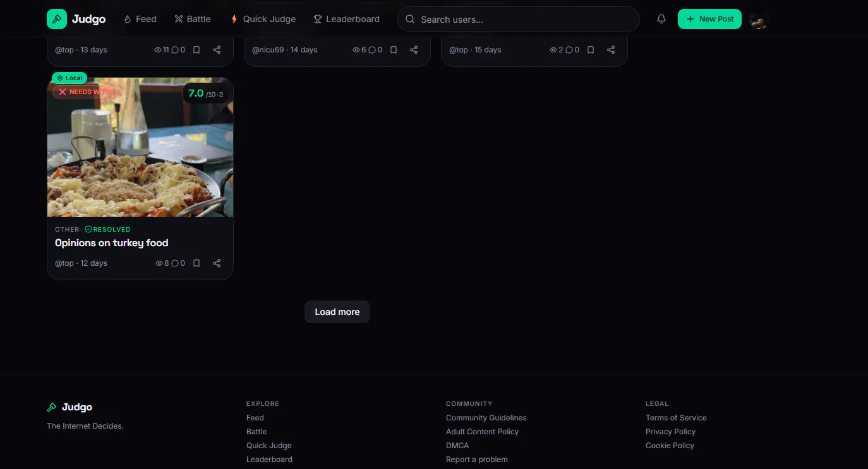The image size is (868, 469).
Task: Bookmark the @top 15 days post
Action: 591,50
